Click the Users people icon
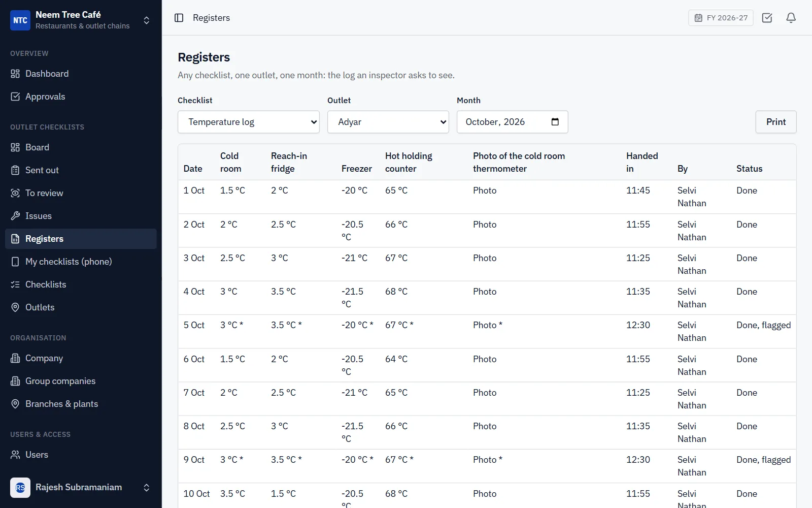 (x=15, y=455)
